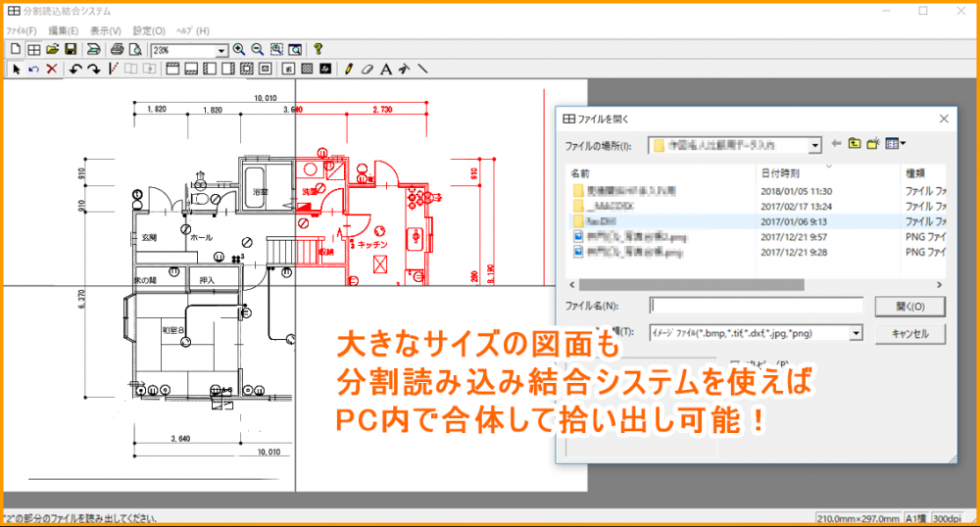The image size is (980, 527).
Task: Select PNG file dated 2017/12/21 9:57
Action: [757, 237]
